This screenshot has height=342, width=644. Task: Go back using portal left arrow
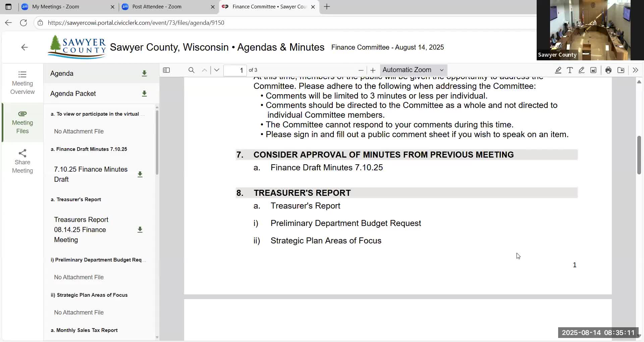[24, 47]
